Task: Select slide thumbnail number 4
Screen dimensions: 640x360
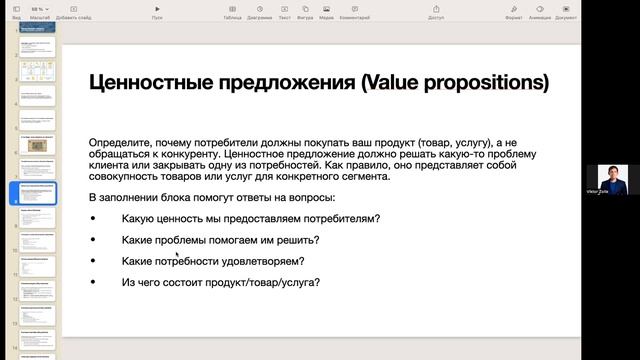Action: pyautogui.click(x=37, y=96)
